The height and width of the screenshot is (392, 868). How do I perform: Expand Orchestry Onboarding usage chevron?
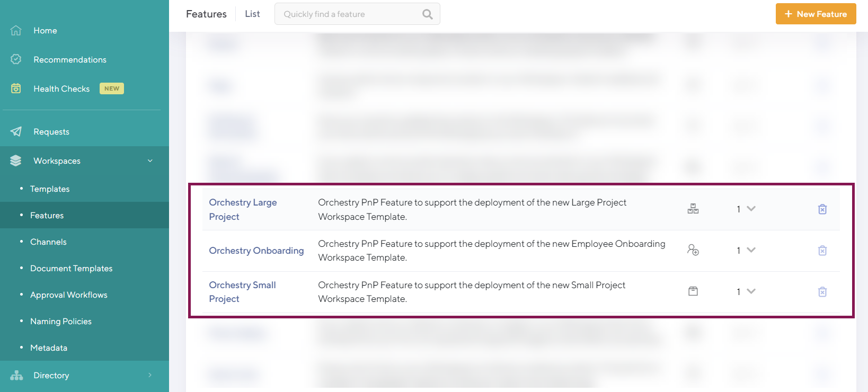(751, 250)
